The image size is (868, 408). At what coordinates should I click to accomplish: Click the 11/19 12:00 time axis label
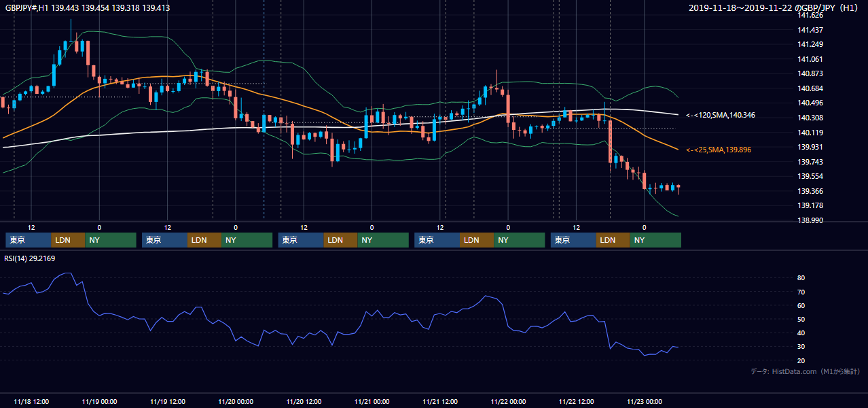pyautogui.click(x=168, y=401)
